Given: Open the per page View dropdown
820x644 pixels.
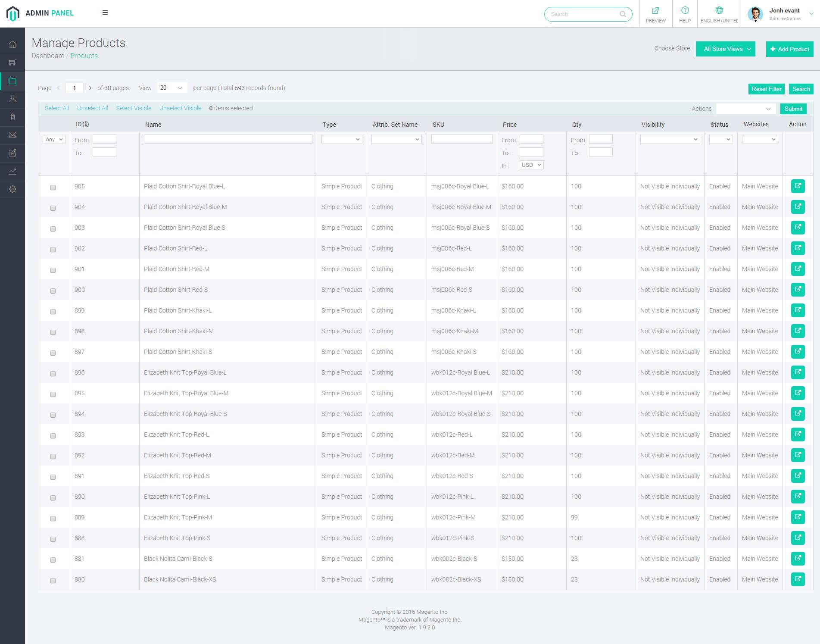Looking at the screenshot, I should click(x=172, y=88).
